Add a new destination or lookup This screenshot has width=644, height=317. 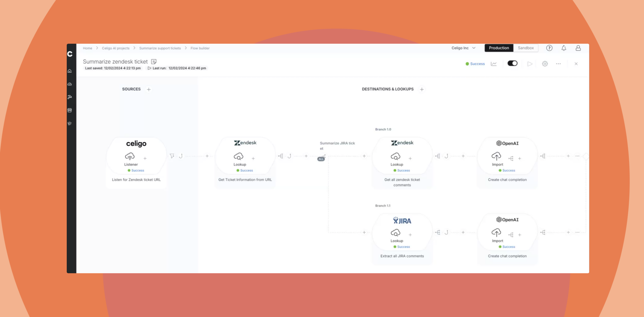tap(422, 89)
